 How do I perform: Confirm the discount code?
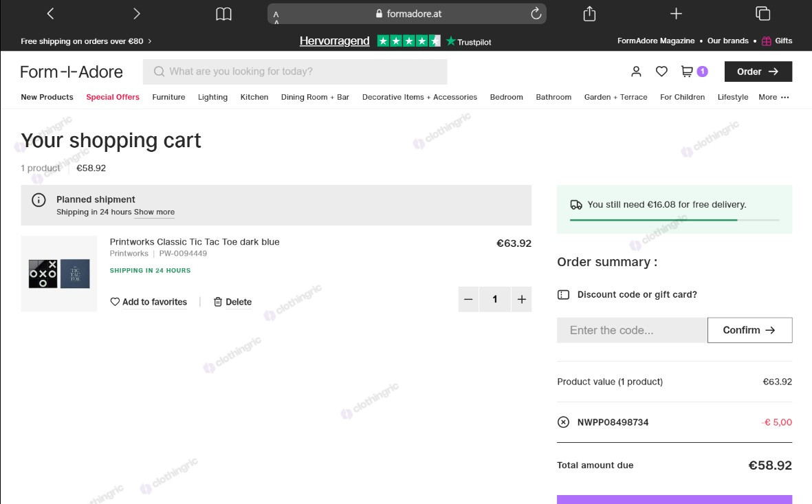750,330
